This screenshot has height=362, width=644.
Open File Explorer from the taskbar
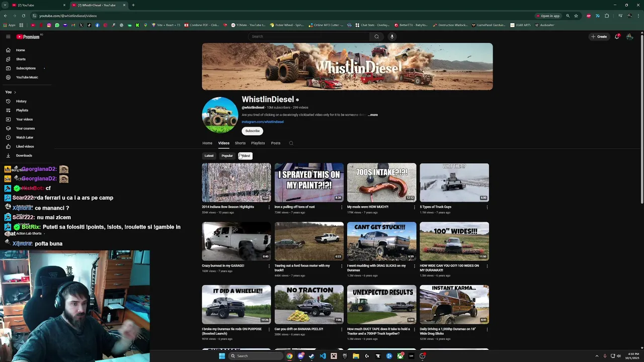click(x=356, y=356)
